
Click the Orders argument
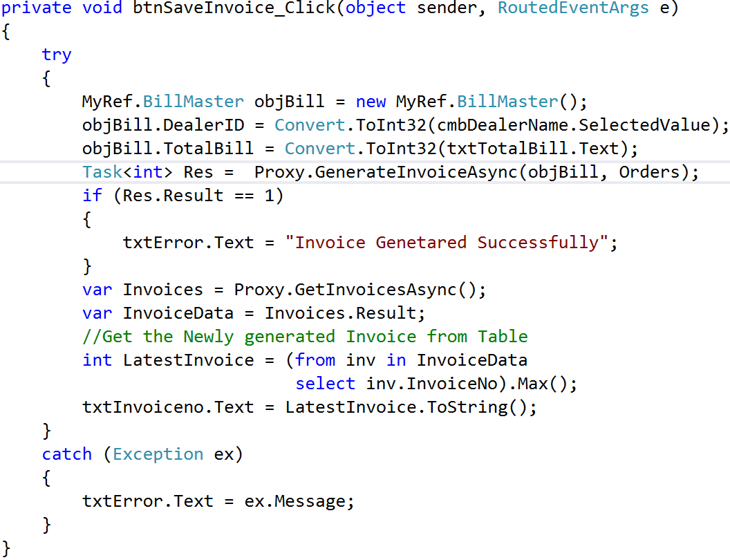649,172
